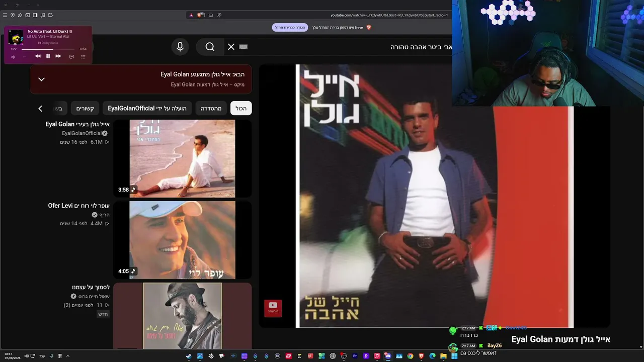Click the YouTube search magnifier button
The width and height of the screenshot is (644, 362).
pyautogui.click(x=210, y=47)
